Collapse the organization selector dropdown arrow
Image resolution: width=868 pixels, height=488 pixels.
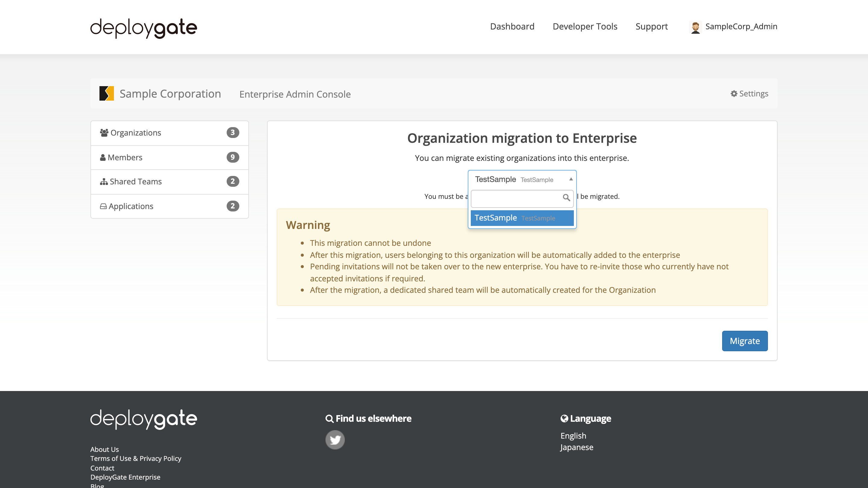pyautogui.click(x=571, y=179)
